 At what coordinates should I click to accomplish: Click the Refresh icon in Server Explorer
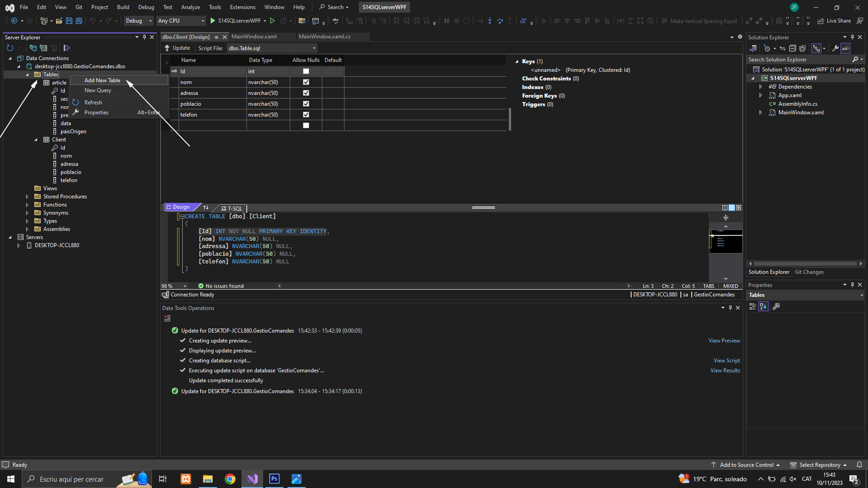pos(10,48)
